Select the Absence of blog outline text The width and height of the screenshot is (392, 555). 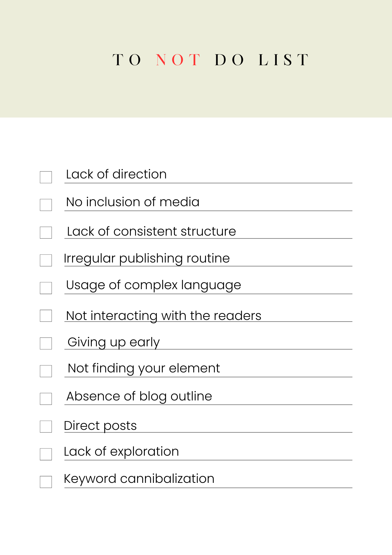[139, 397]
